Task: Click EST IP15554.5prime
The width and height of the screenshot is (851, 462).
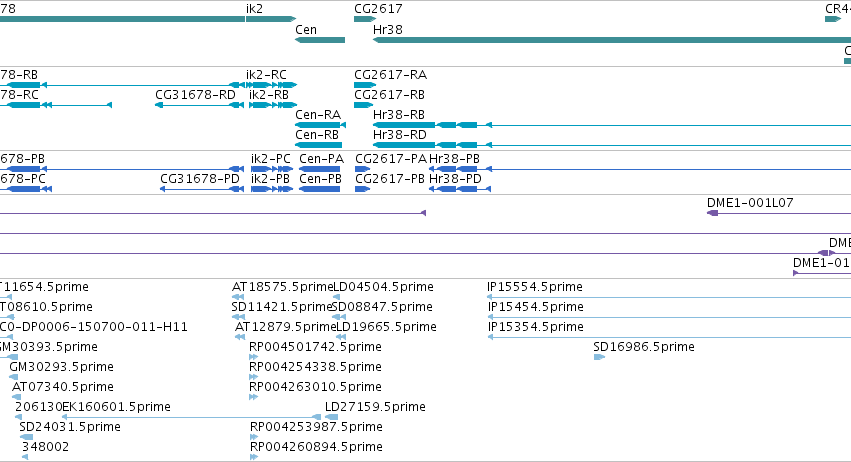Action: click(x=535, y=287)
